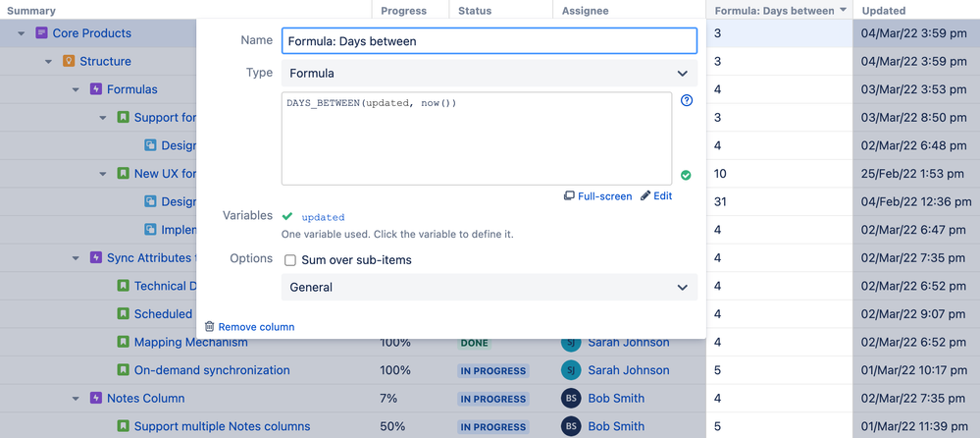980x438 pixels.
Task: Click the updated date 25/Feb/22 1:53 pm
Action: click(x=912, y=173)
